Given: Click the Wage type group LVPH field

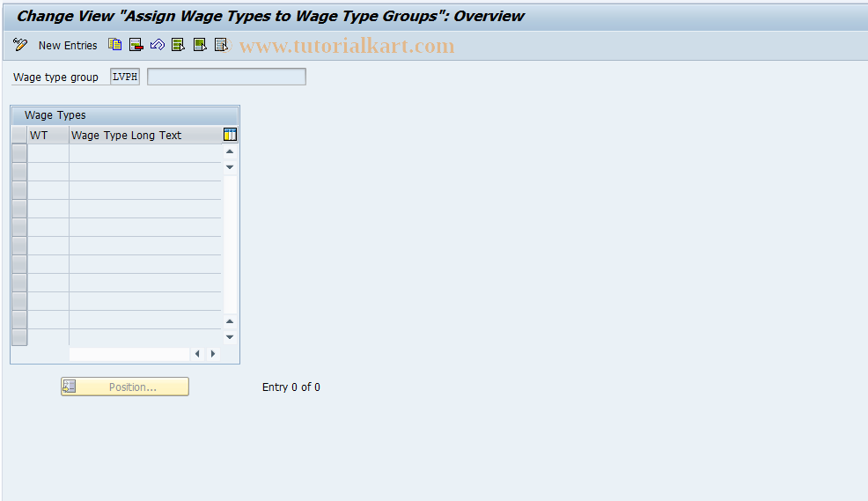Looking at the screenshot, I should [125, 77].
